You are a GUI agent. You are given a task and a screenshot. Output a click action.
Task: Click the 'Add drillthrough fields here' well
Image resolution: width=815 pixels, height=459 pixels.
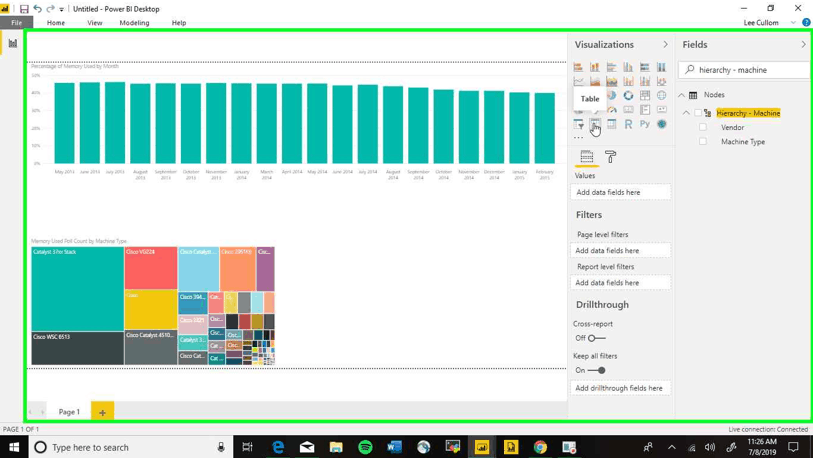click(x=620, y=388)
